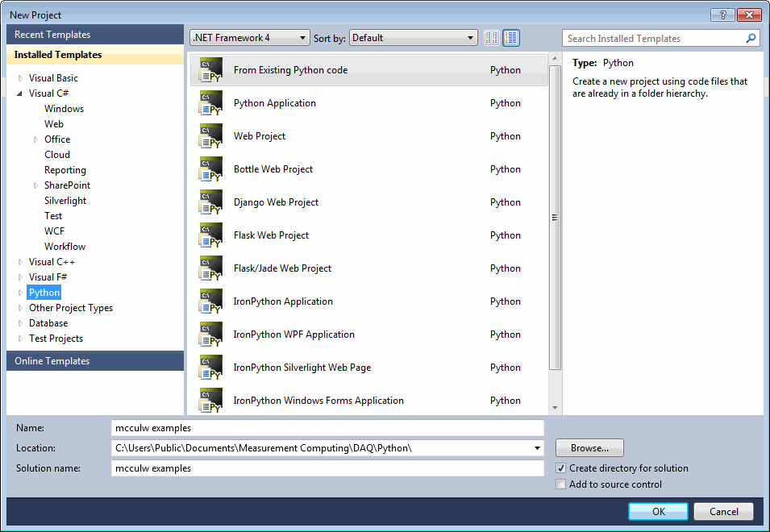Collapse the Visual C# tree node
This screenshot has height=532, width=770.
pos(20,94)
